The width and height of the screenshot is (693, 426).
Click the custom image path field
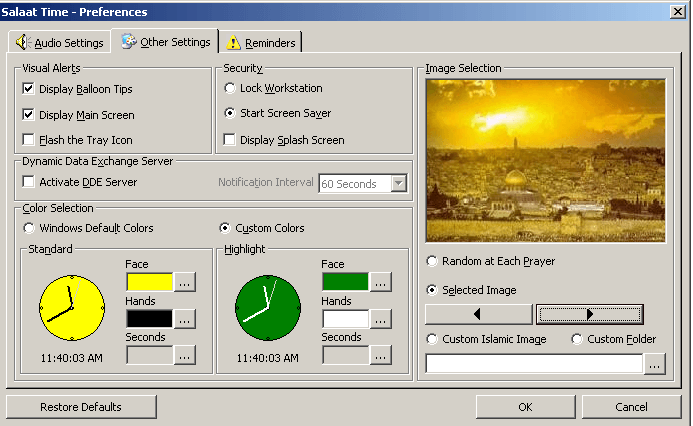tap(534, 364)
